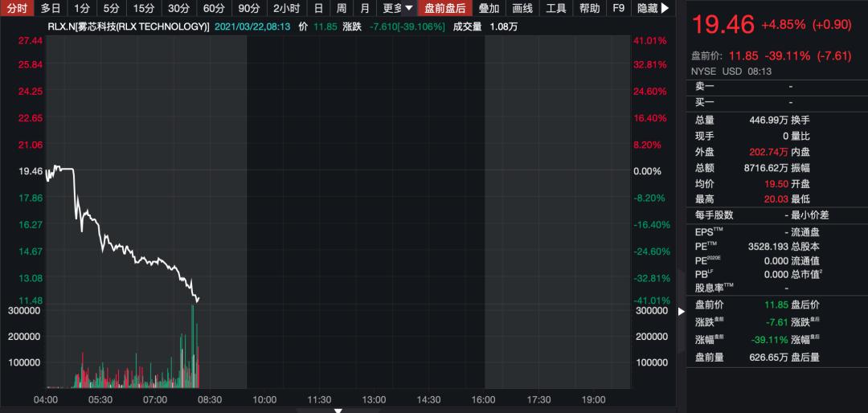This screenshot has width=868, height=413.
Task: Toggle the 叠加 overlay option
Action: tap(489, 8)
